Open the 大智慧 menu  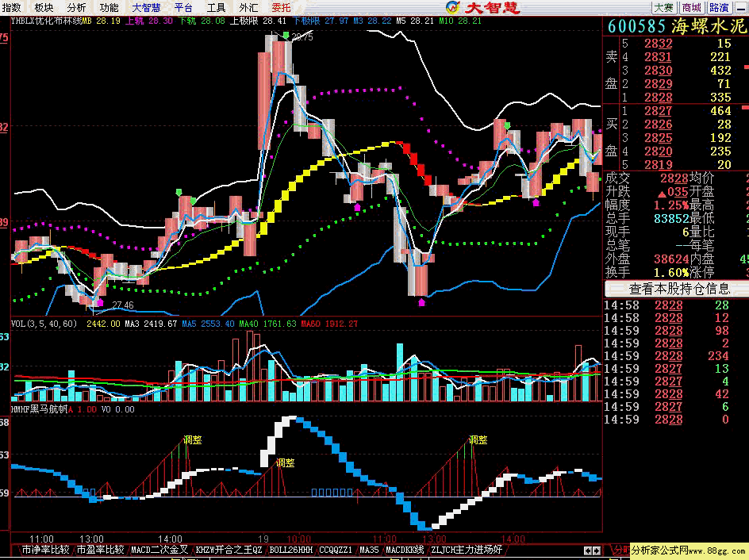coord(146,8)
